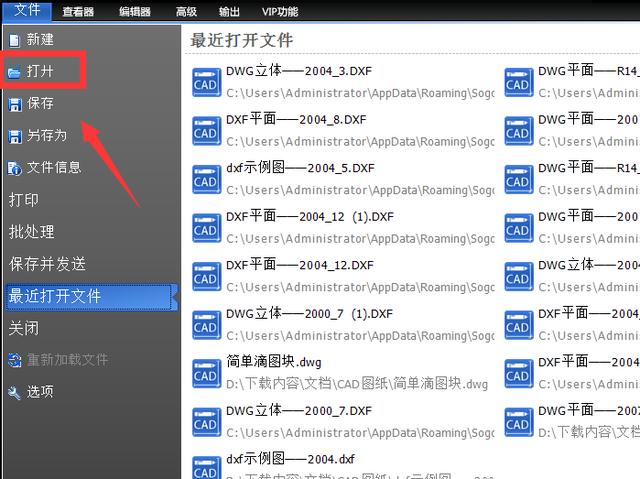Click the 重新加载文件 refresh icon

(x=15, y=360)
